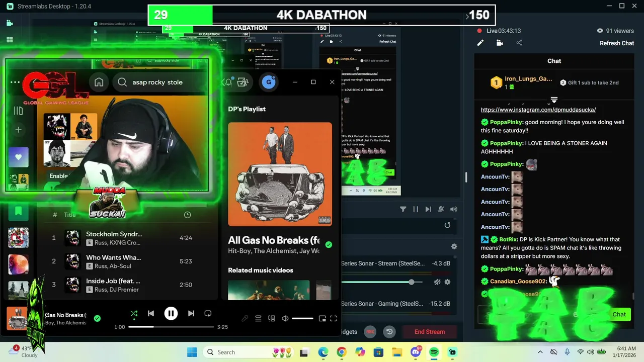This screenshot has width=644, height=362.
Task: Open weather widget 43°F Cloudy
Action: 23,352
